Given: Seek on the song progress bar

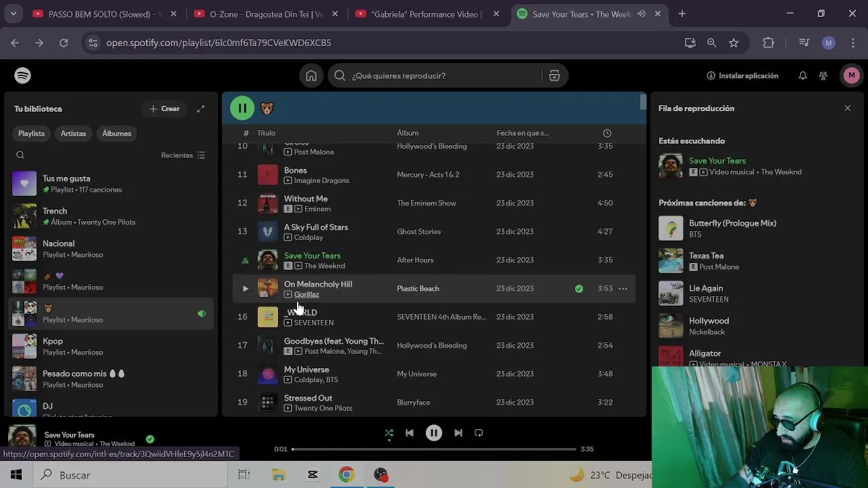Looking at the screenshot, I should click(x=434, y=449).
